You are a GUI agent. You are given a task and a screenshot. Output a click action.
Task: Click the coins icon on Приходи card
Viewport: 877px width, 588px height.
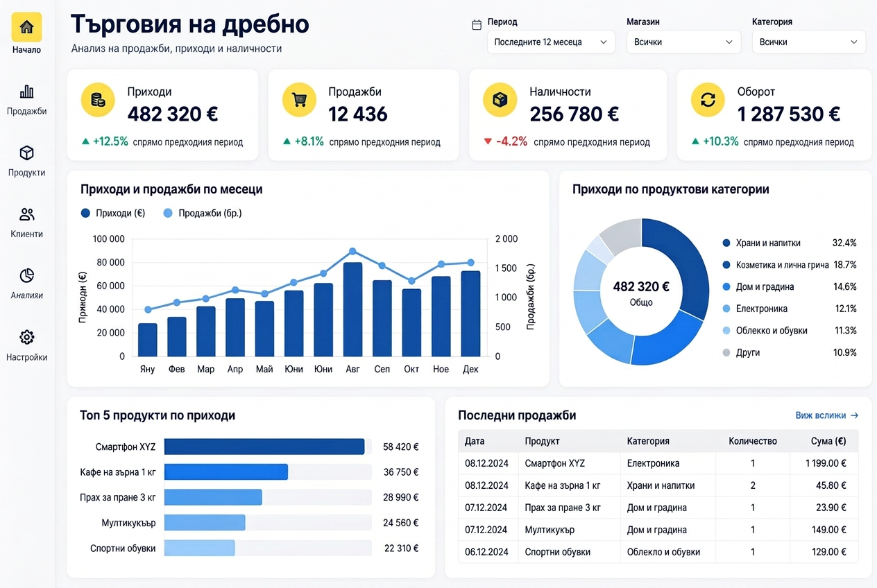pyautogui.click(x=98, y=100)
